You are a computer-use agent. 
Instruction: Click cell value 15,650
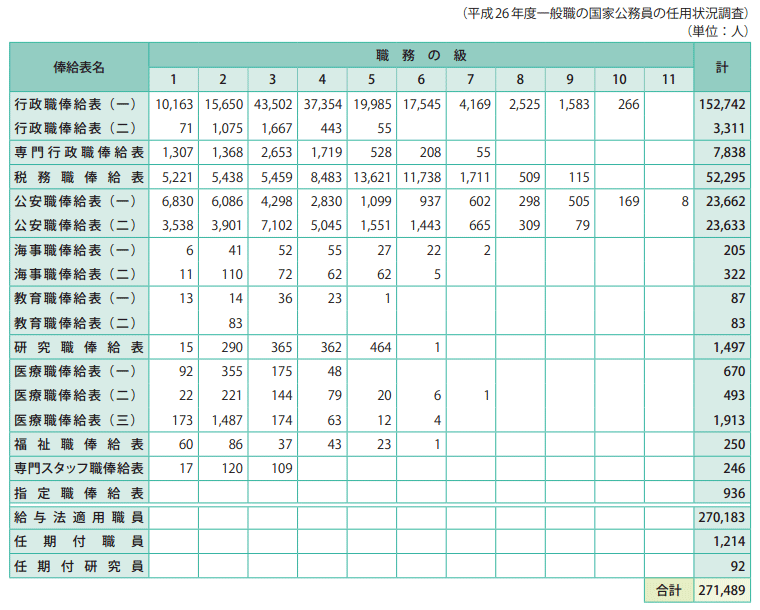tap(224, 104)
